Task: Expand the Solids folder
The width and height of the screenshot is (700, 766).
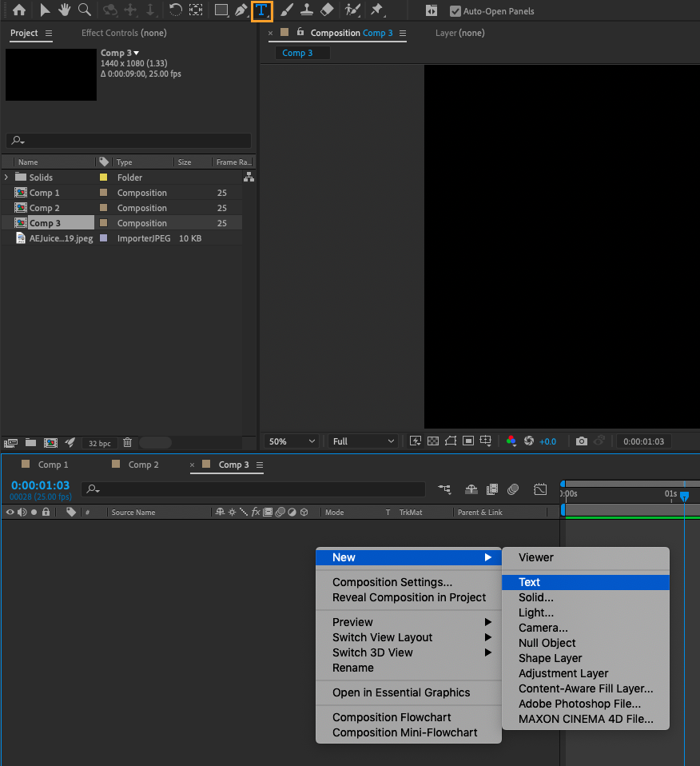Action: point(6,177)
